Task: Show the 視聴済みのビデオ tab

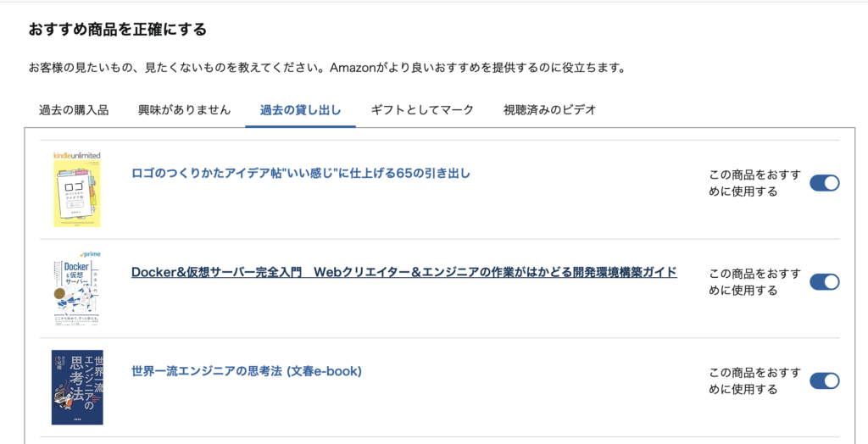Action: pyautogui.click(x=549, y=110)
